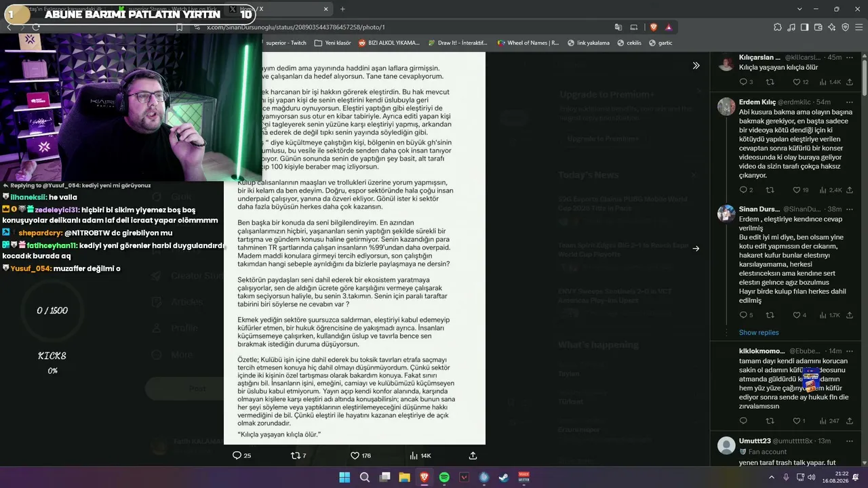Toggle the browser sidebar panel
This screenshot has height=488, width=868.
[x=804, y=27]
